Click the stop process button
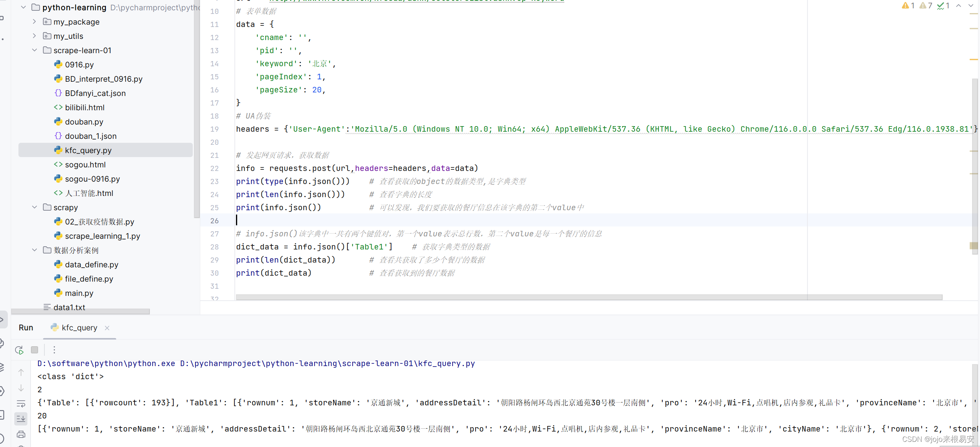 click(35, 350)
